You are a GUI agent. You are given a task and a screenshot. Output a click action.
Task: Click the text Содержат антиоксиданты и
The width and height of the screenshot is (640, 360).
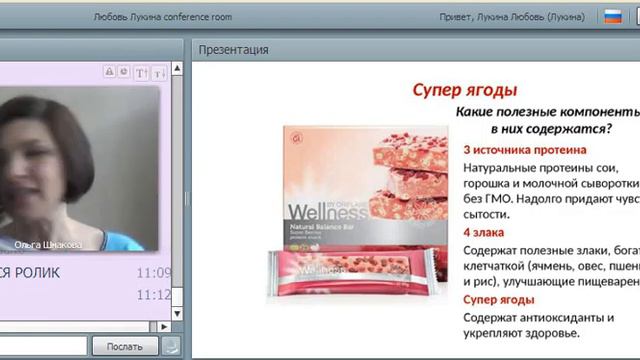click(x=538, y=318)
